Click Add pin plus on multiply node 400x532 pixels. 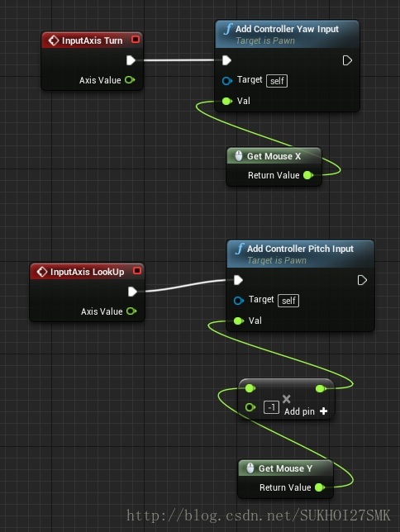[x=324, y=411]
